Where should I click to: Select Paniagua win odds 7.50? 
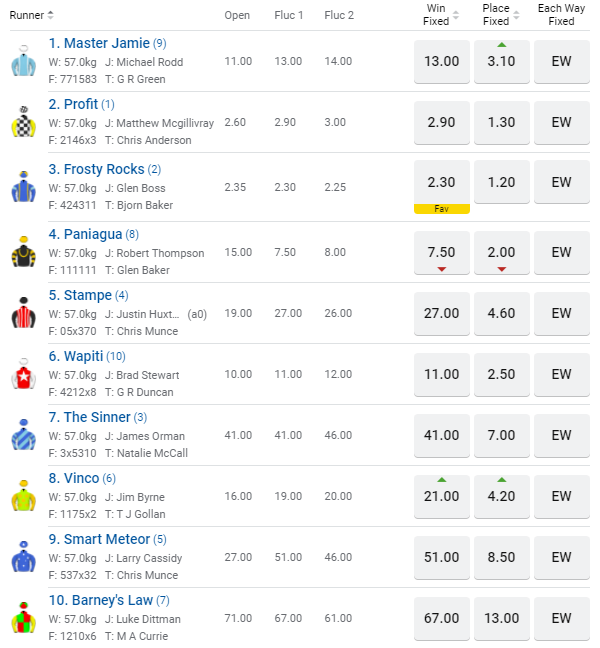click(x=442, y=252)
